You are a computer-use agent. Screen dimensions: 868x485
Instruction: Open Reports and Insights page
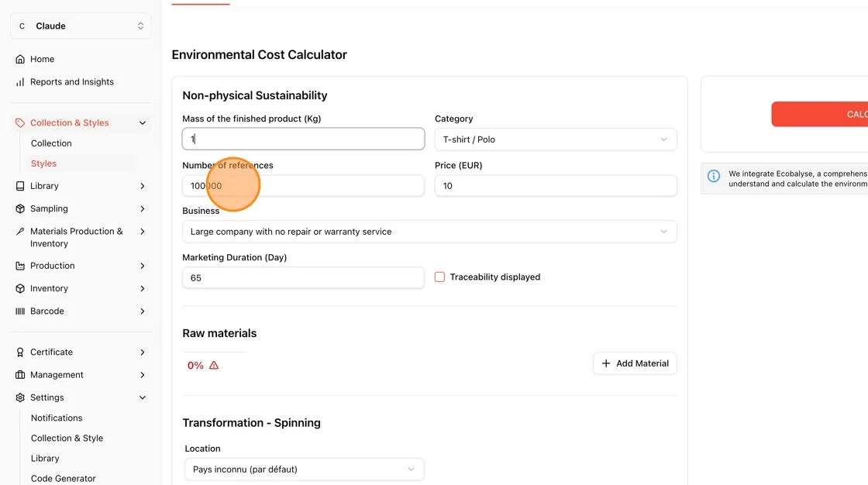pyautogui.click(x=72, y=82)
